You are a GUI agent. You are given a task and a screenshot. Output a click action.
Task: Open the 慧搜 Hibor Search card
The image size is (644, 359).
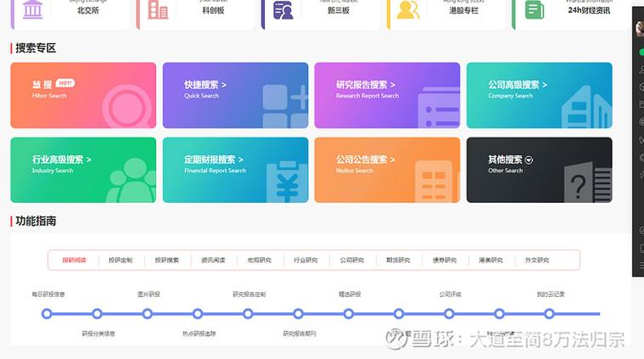click(83, 95)
